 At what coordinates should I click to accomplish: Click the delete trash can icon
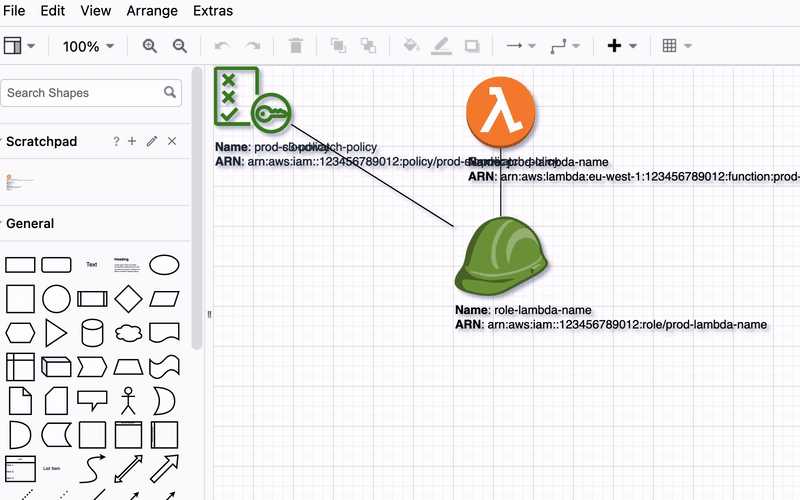(x=295, y=46)
